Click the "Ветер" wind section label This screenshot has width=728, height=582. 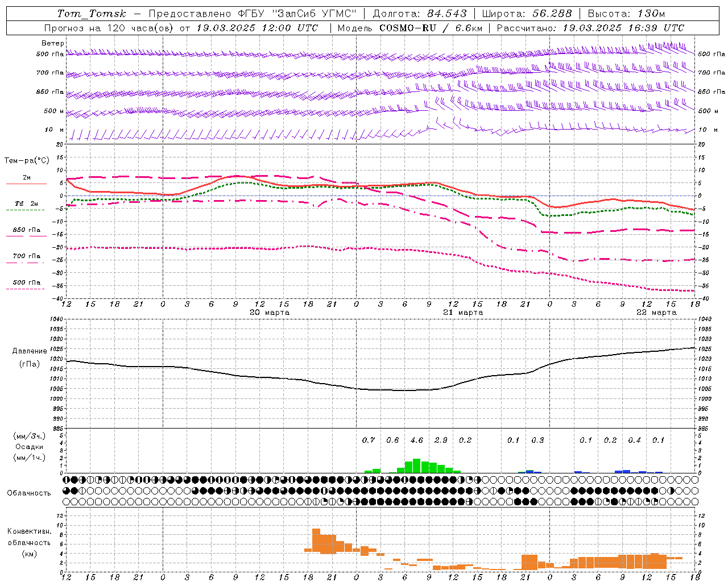(53, 43)
